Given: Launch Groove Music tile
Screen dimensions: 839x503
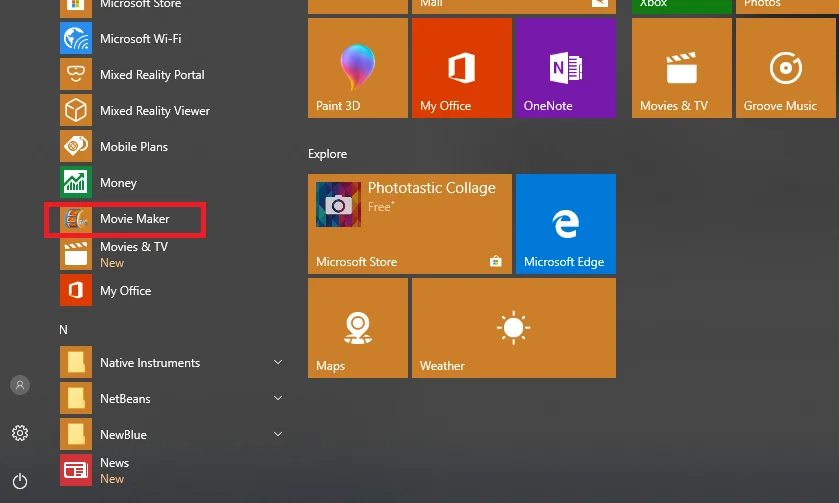Looking at the screenshot, I should 785,68.
